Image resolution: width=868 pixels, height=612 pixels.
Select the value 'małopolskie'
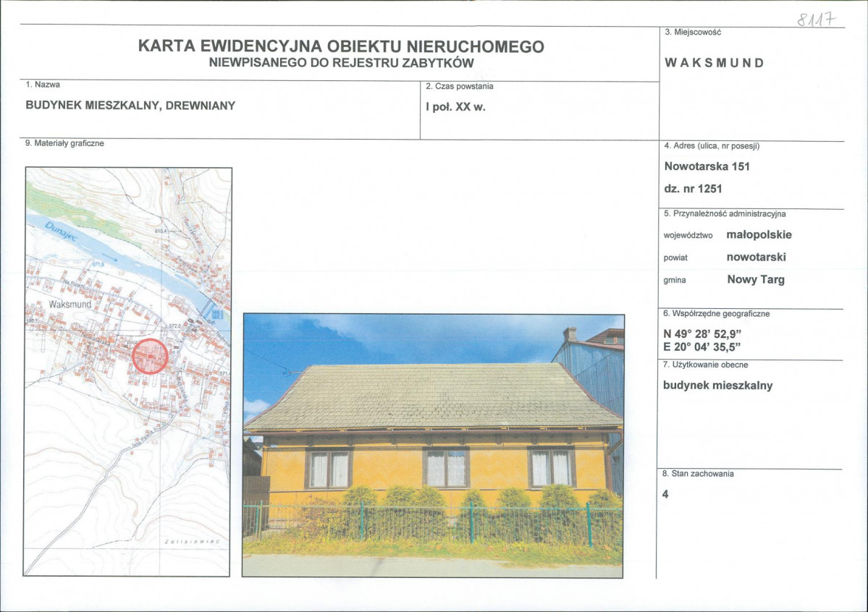(759, 234)
